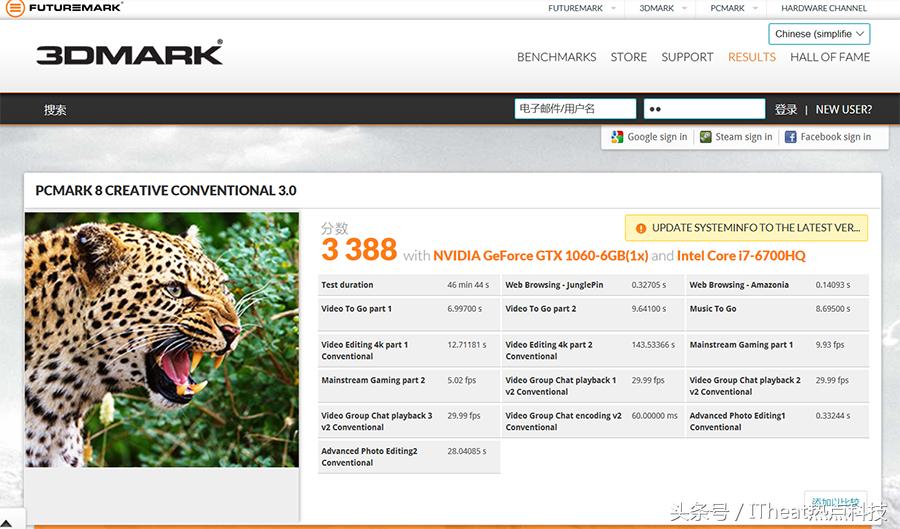Click the Steam sign in icon
Screen dimensions: 900x529
pyautogui.click(x=706, y=137)
